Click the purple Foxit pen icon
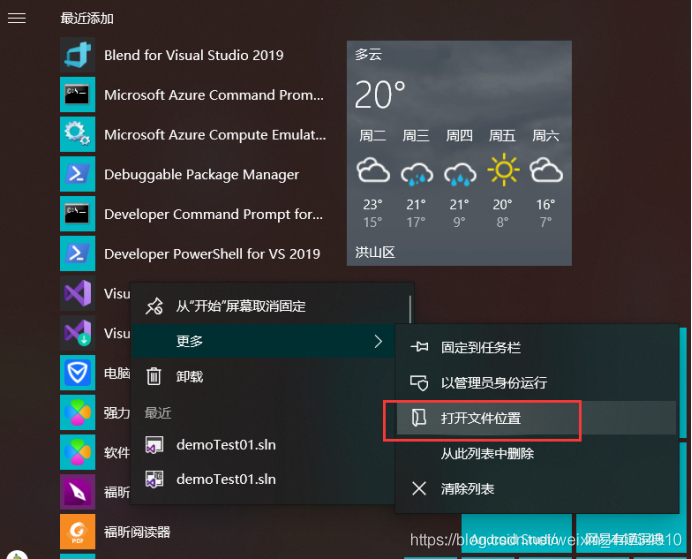Image resolution: width=692 pixels, height=559 pixels. click(78, 491)
